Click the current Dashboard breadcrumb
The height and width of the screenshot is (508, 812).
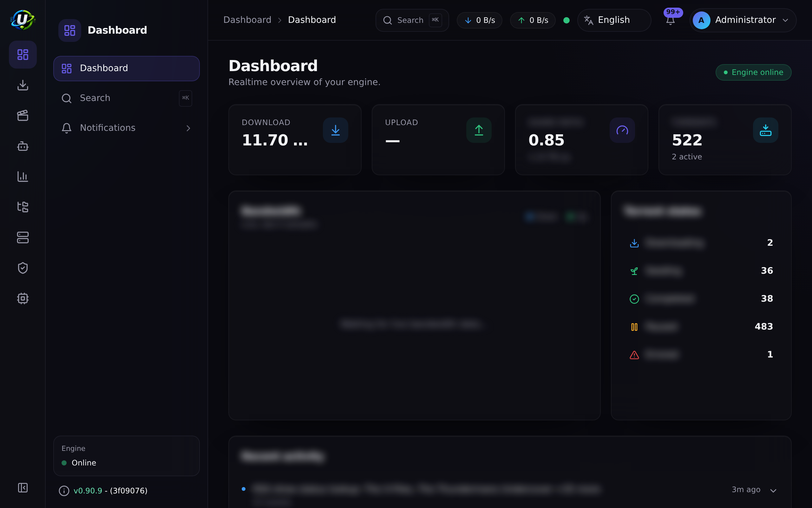tap(312, 20)
